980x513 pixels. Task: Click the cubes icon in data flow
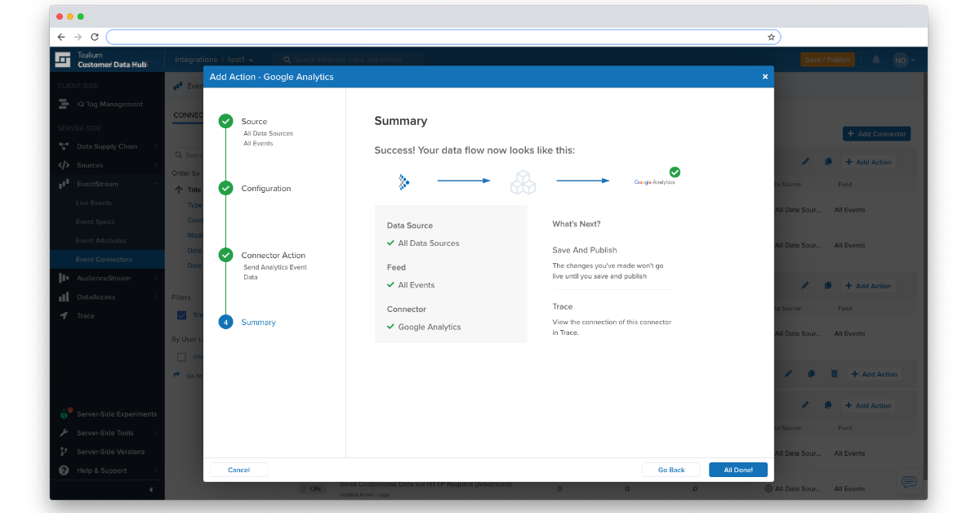523,182
